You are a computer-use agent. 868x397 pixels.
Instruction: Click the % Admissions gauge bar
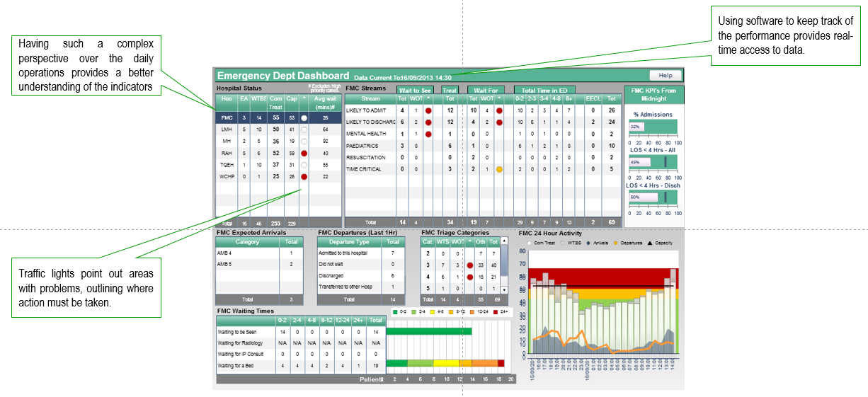(652, 127)
